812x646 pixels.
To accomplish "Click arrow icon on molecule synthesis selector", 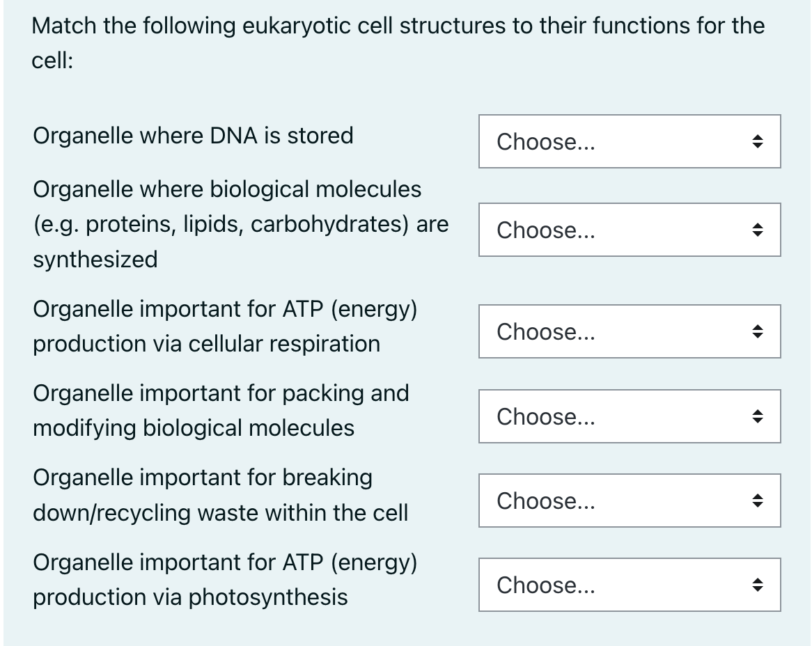I will (757, 230).
